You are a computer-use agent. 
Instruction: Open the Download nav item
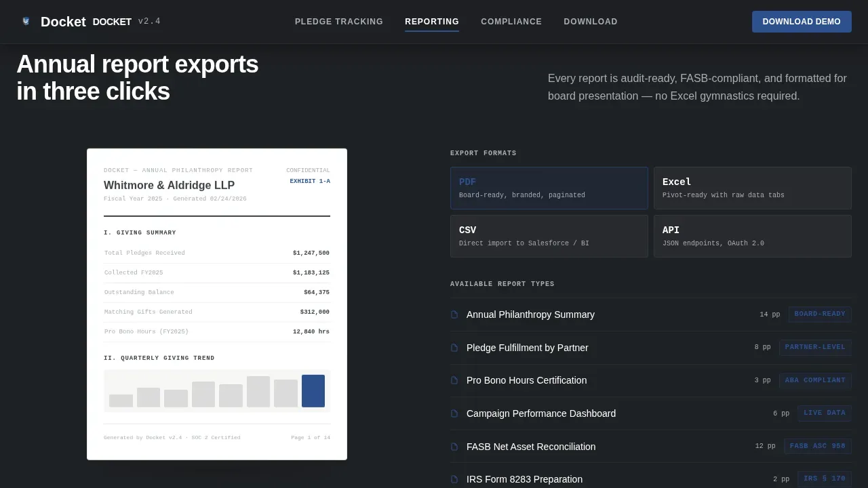tap(591, 22)
